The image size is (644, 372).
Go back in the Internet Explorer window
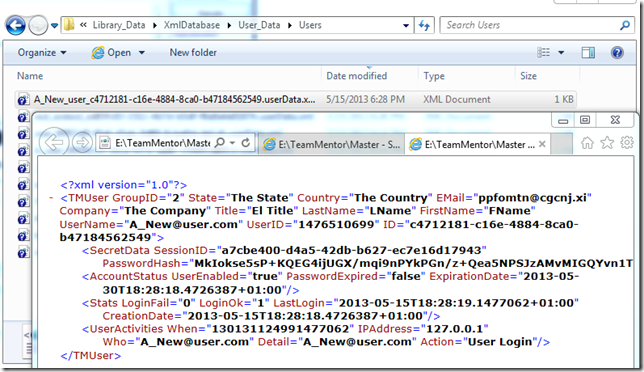(54, 142)
